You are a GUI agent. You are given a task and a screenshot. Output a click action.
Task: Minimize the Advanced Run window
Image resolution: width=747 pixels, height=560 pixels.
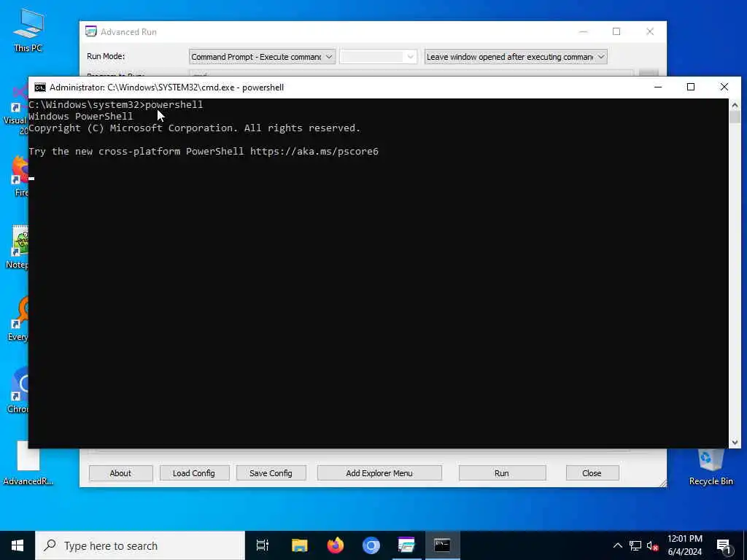(x=583, y=31)
